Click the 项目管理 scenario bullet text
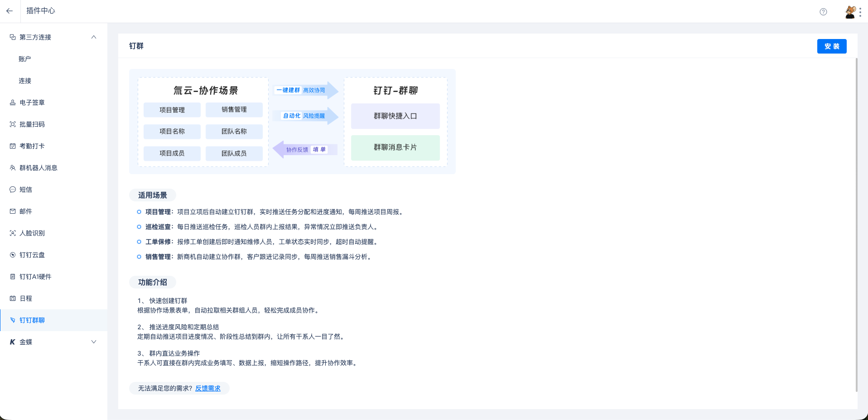The height and width of the screenshot is (420, 868). [275, 212]
